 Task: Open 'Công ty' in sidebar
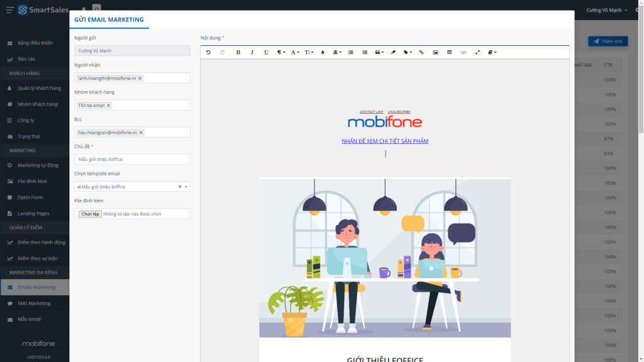pos(26,120)
